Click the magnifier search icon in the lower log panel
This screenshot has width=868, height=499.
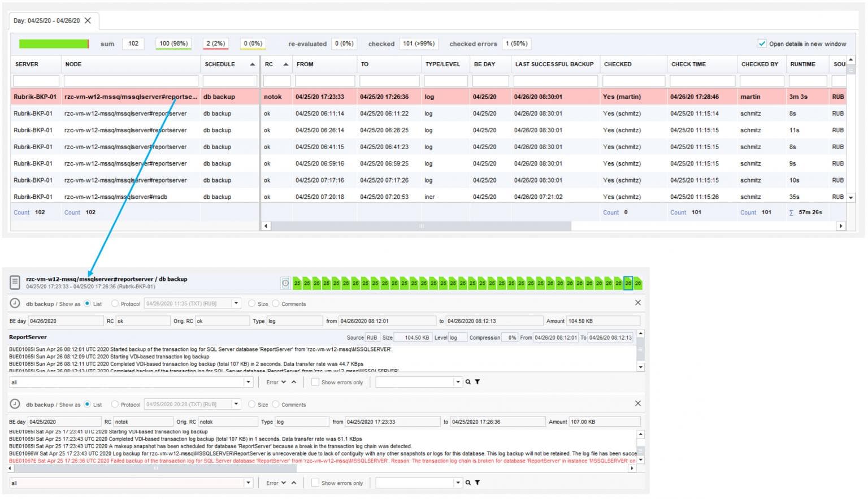[469, 483]
